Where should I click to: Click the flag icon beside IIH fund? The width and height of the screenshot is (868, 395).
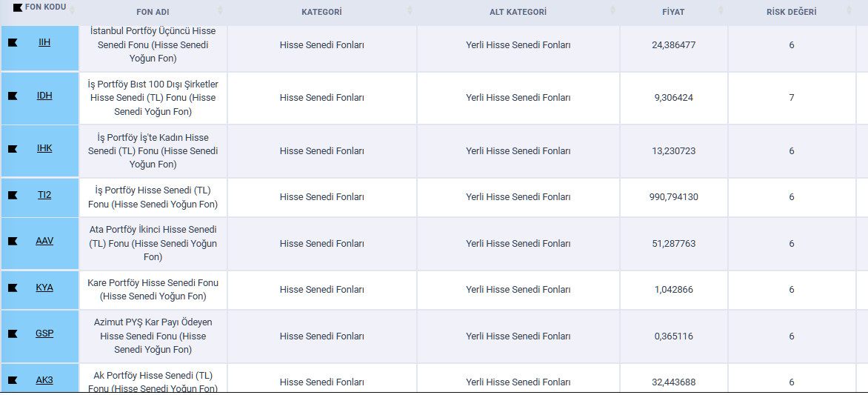(13, 43)
